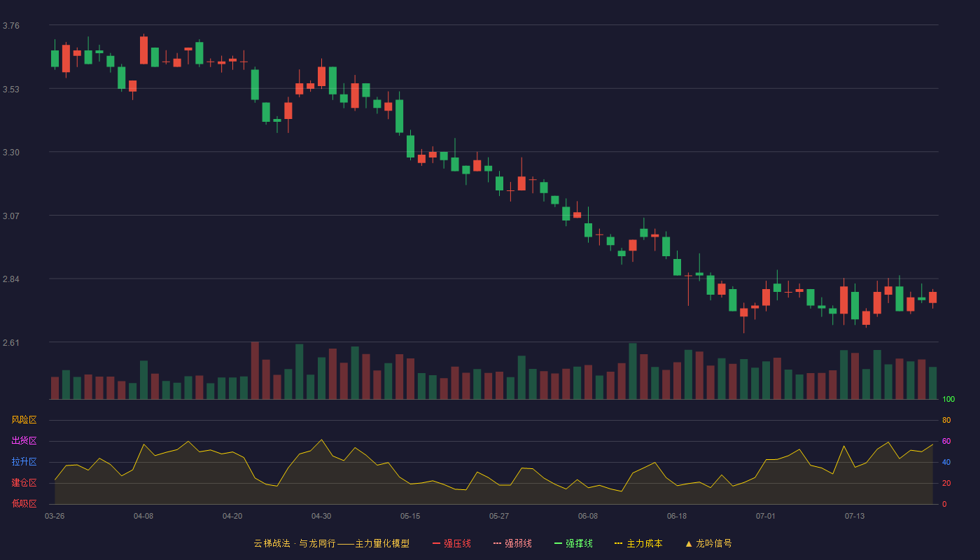Click the 06-18 date label
Viewport: 980px width, 560px height.
pyautogui.click(x=677, y=516)
